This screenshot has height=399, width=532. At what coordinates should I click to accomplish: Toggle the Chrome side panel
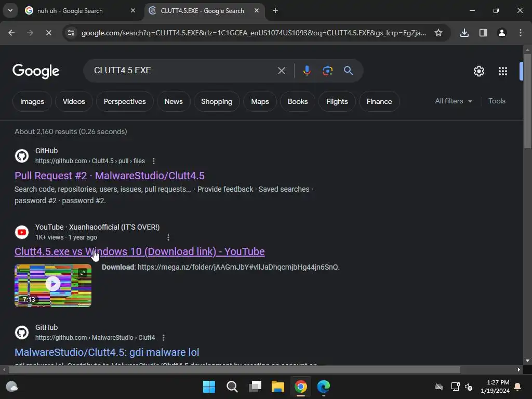[483, 33]
